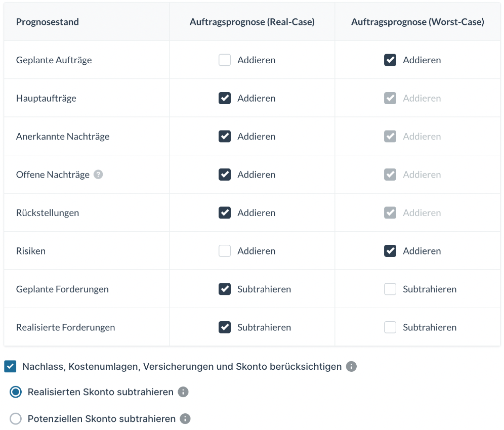Screen dimensions: 504x430
Task: Disable Real-Case Addieren for Offene Nachträge
Action: [225, 175]
